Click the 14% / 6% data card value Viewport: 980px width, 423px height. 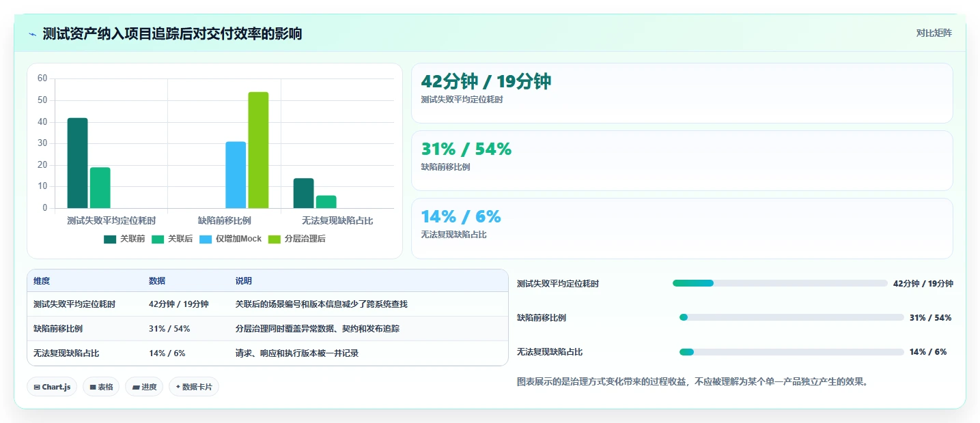pyautogui.click(x=461, y=216)
